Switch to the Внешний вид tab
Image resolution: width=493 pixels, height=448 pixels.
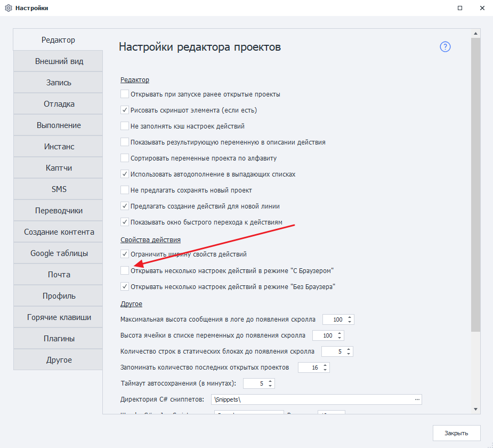tap(58, 61)
